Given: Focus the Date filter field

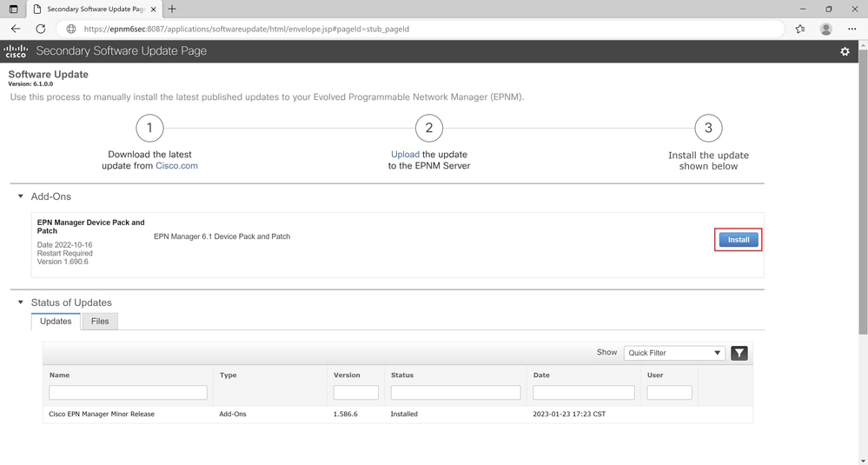Looking at the screenshot, I should [x=584, y=393].
